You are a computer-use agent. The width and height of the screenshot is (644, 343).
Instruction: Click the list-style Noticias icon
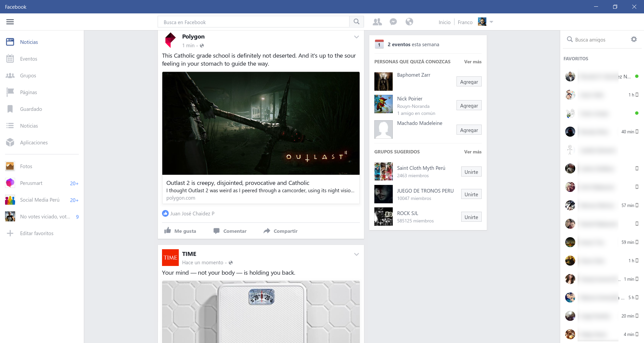pyautogui.click(x=10, y=126)
